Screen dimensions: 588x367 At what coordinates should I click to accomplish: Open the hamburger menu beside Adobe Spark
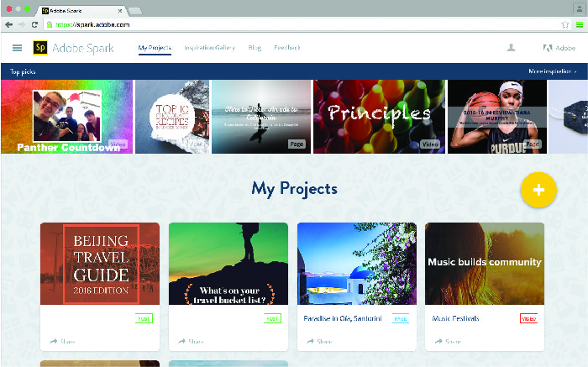tap(18, 48)
